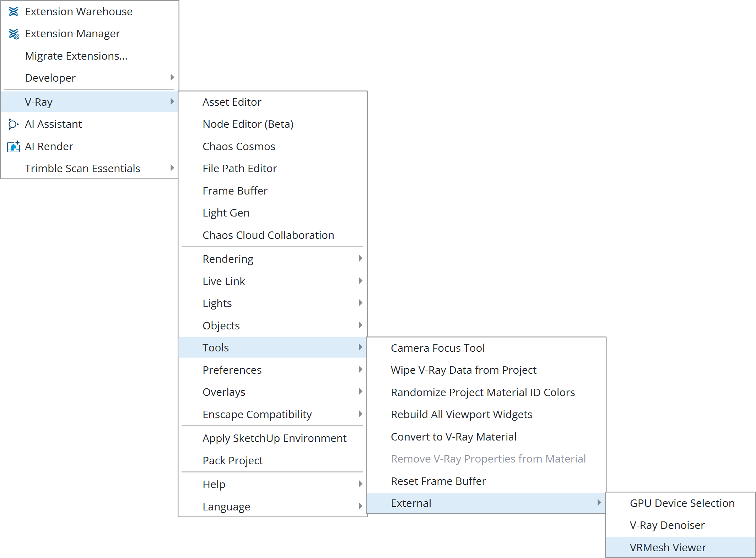Expand the Help submenu arrow
Screen dimensions: 756x558
click(x=361, y=484)
